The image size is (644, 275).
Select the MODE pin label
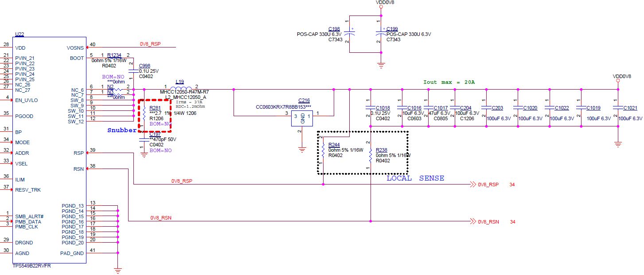[x=22, y=142]
